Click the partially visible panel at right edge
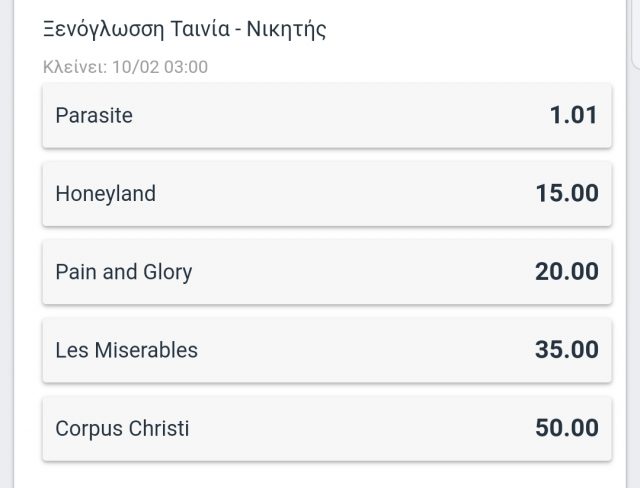640x488 pixels. click(636, 35)
